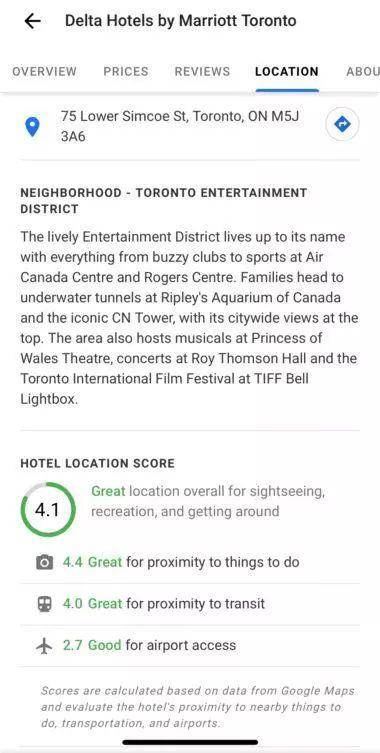Tap the airplane airport access icon
380x753 pixels.
[x=45, y=645]
